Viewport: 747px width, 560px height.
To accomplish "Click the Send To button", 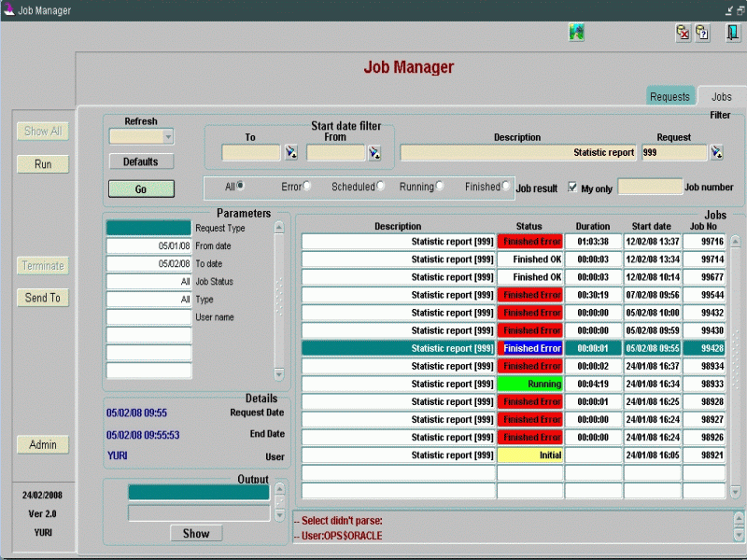I will point(43,298).
